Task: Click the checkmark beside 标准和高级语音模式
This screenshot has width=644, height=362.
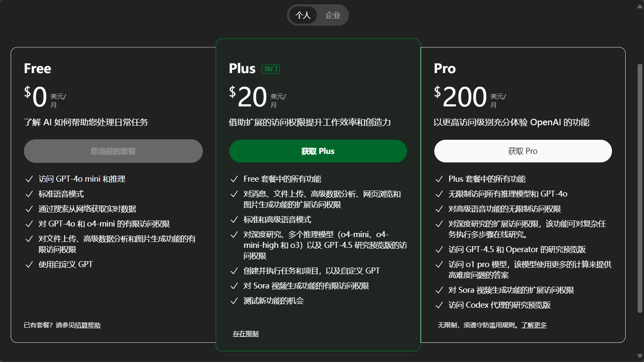Action: point(234,220)
